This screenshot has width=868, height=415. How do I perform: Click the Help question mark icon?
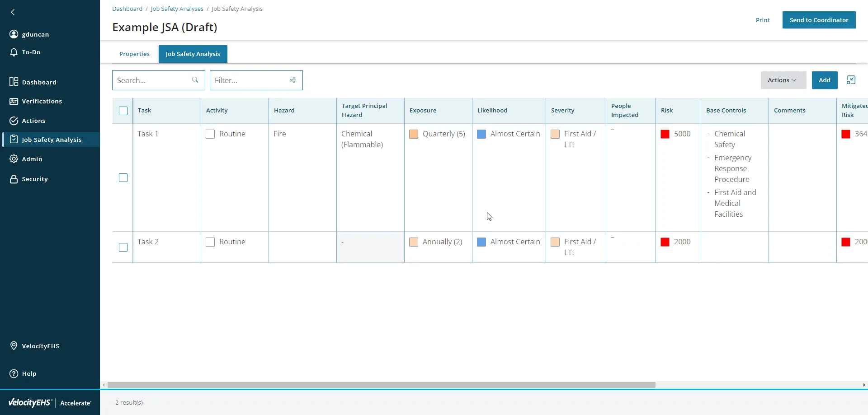14,373
